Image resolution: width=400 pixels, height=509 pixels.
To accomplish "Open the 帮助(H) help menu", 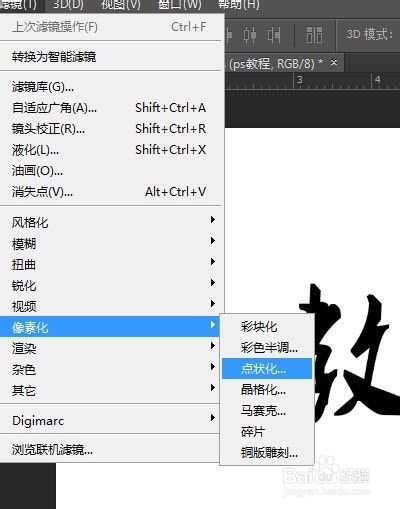I will click(238, 4).
